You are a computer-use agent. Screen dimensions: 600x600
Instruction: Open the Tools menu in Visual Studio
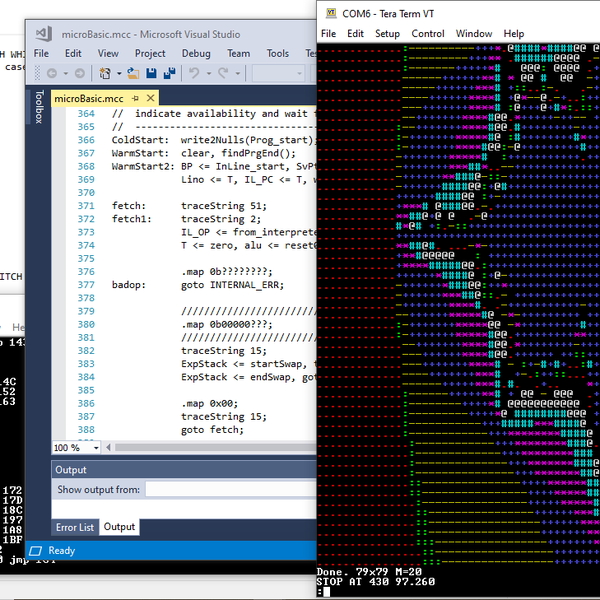(x=277, y=53)
